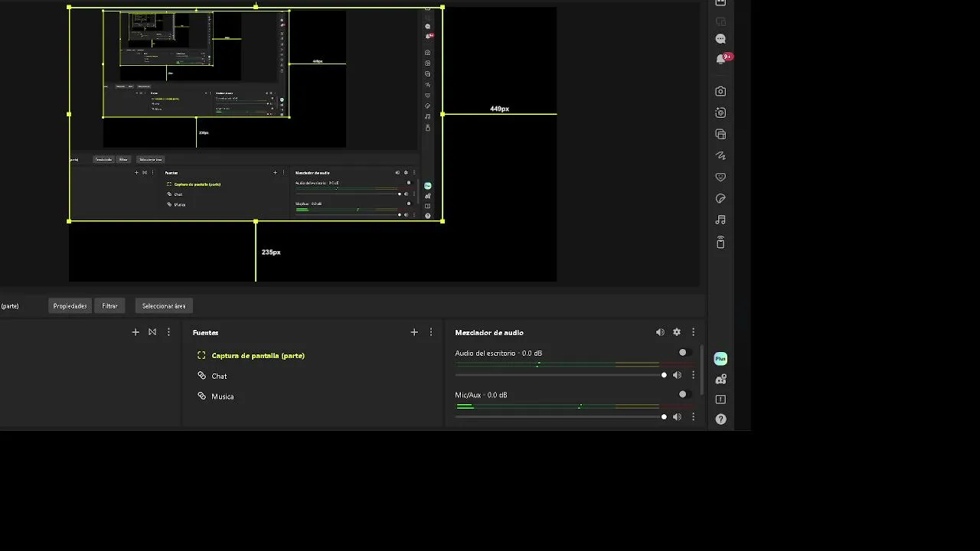Mute Audio del escritorio speaker icon
The width and height of the screenshot is (980, 551).
click(677, 375)
